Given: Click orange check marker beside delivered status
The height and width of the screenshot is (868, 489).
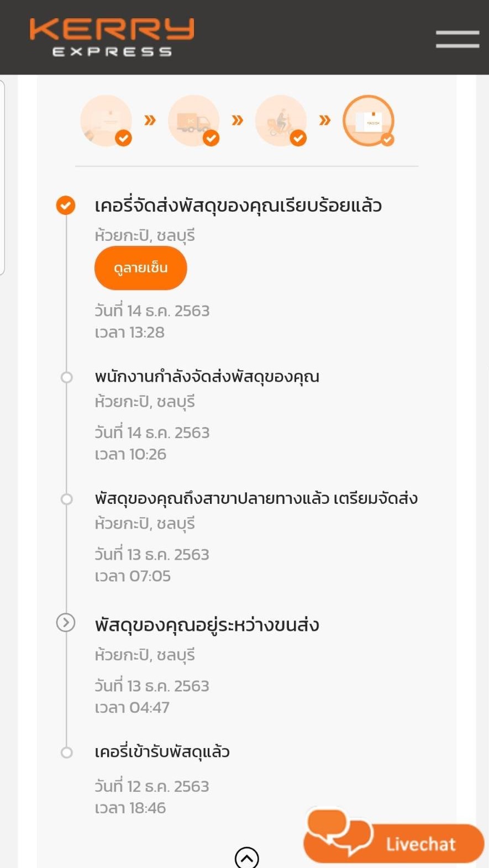Looking at the screenshot, I should click(x=66, y=205).
